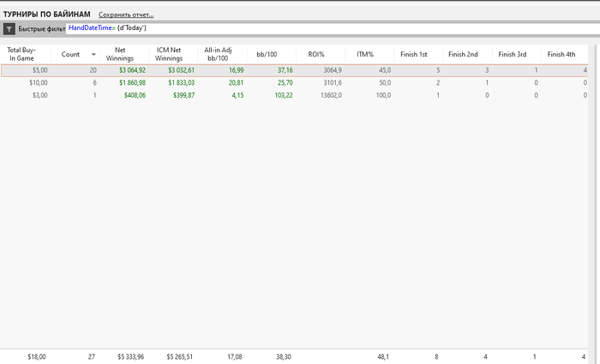Sort by Total Buy-In Game column
Image resolution: width=600 pixels, height=364 pixels.
point(21,54)
